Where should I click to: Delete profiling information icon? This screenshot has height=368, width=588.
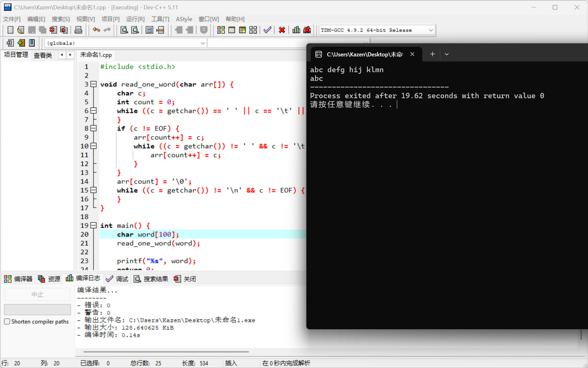[307, 30]
